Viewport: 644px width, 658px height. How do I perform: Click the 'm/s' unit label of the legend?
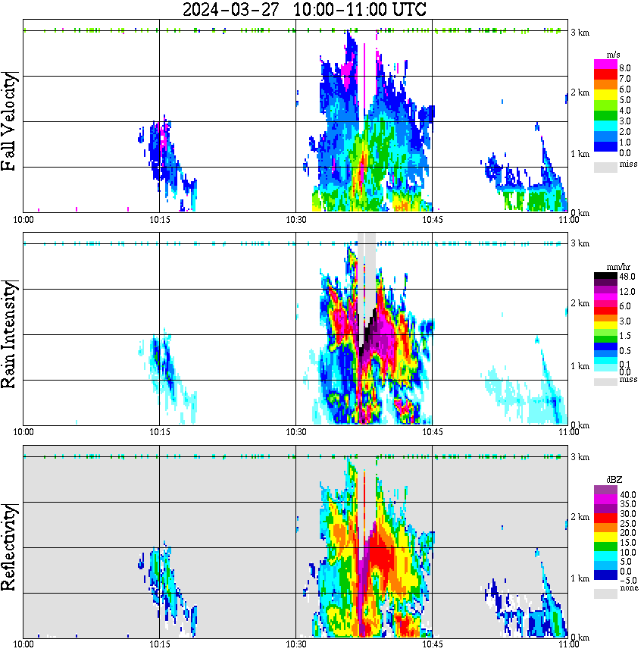click(x=613, y=55)
